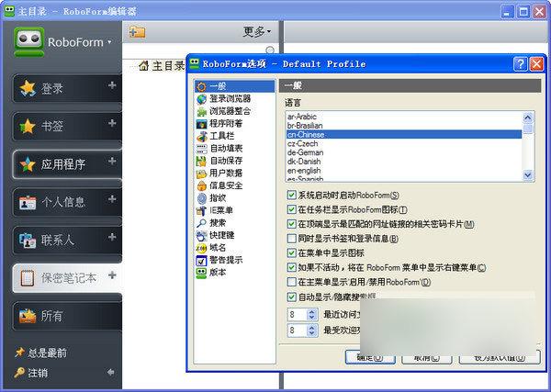
Task: Uncheck 在菜单中显示图标 option
Action: click(x=291, y=252)
